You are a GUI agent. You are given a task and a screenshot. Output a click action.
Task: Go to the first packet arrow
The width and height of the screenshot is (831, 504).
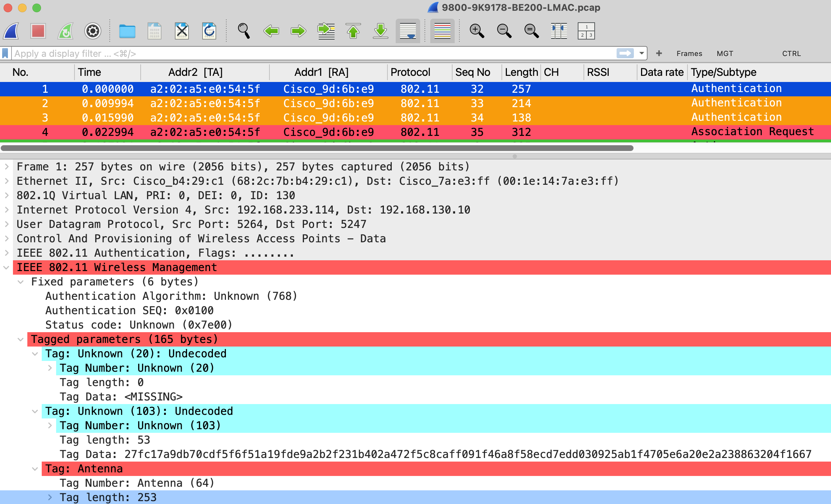click(353, 31)
